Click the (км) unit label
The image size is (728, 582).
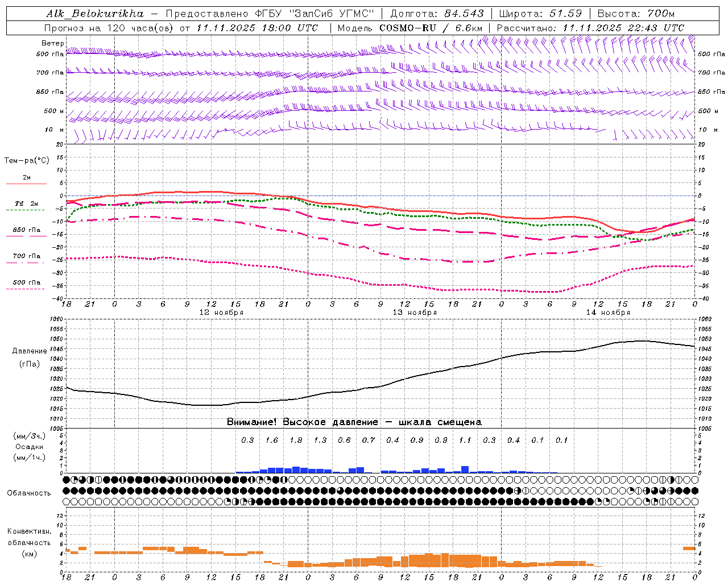[x=29, y=554]
